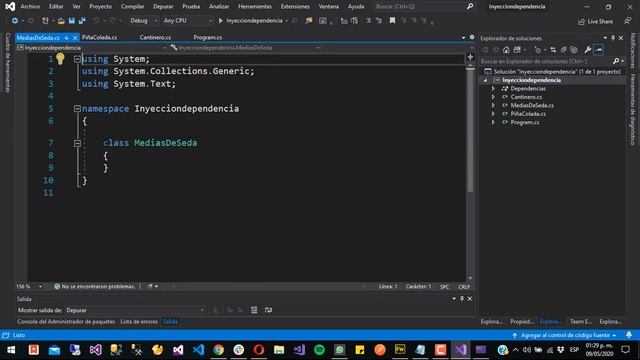Click the Buscar (Ctrl+Q) search box
640x360 pixels.
pyautogui.click(x=423, y=7)
